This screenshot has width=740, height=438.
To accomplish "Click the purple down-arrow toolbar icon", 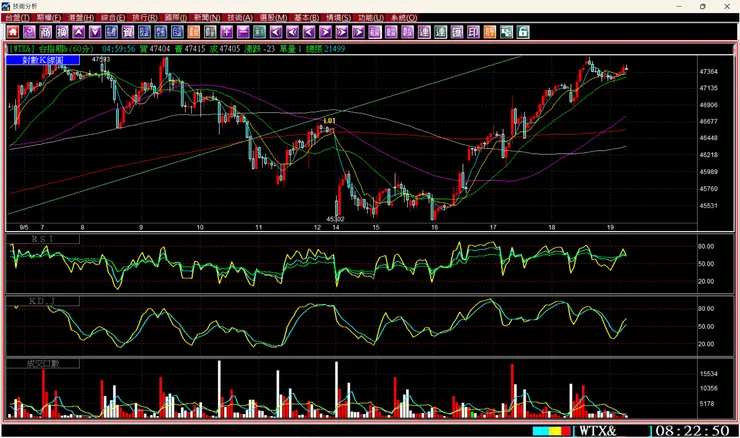I will pyautogui.click(x=95, y=32).
